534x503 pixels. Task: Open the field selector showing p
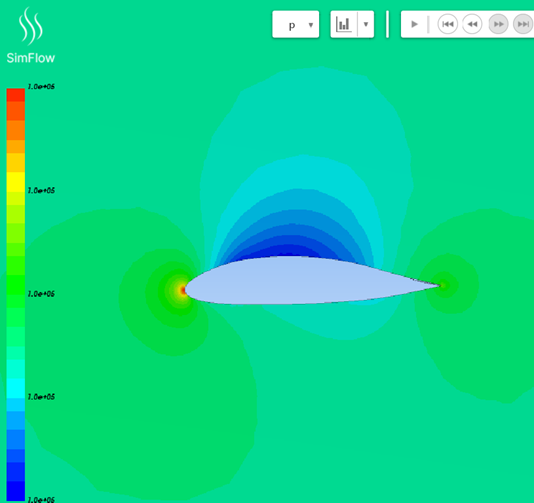pos(296,24)
